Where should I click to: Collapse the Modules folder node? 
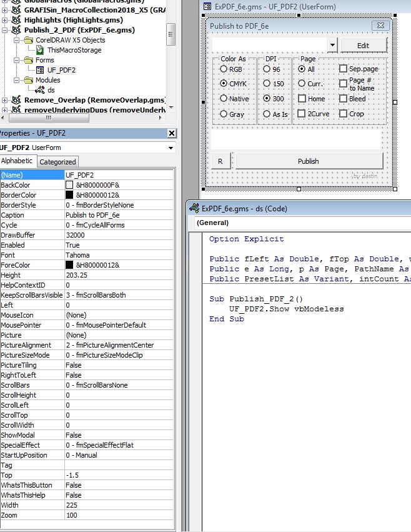[16, 80]
